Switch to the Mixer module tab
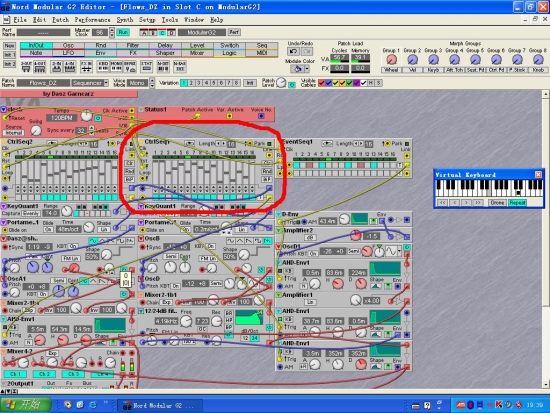 [x=197, y=53]
